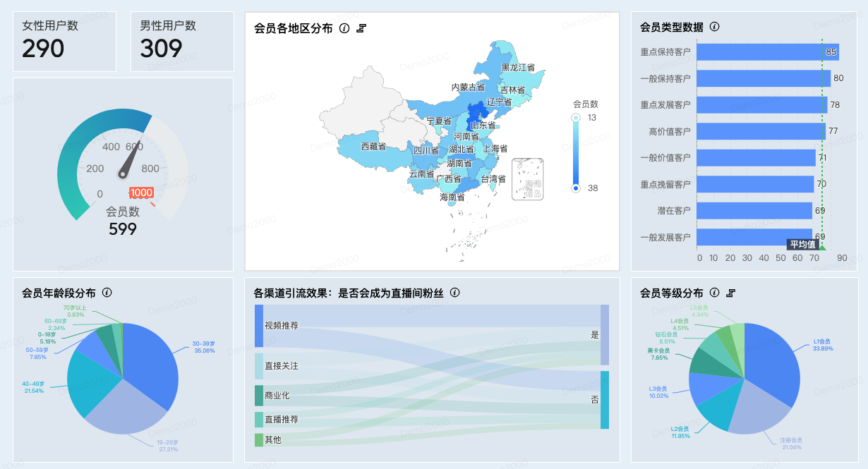Click drill-down icon next to 会员各地区分布
Screen dimensions: 868x469
(361, 28)
